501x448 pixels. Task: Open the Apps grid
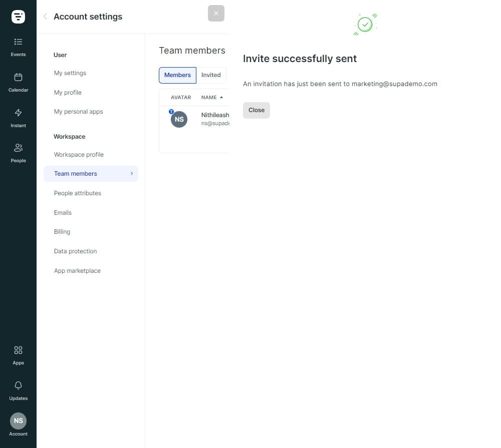(18, 355)
